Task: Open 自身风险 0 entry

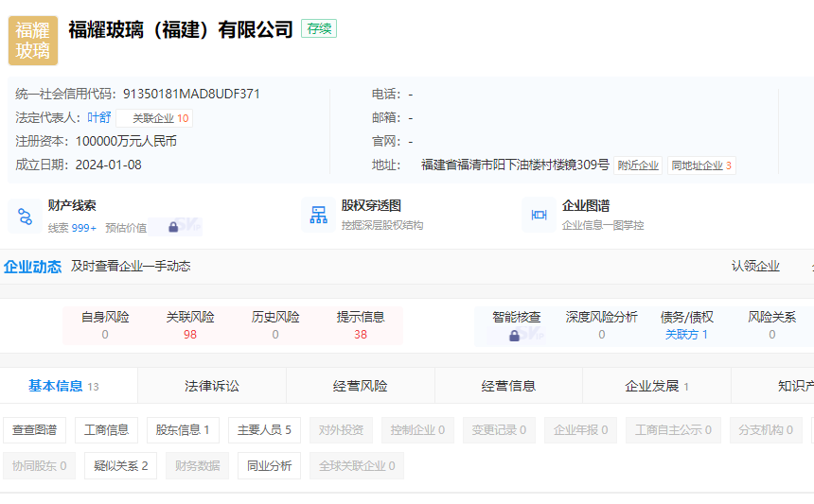Action: [105, 325]
